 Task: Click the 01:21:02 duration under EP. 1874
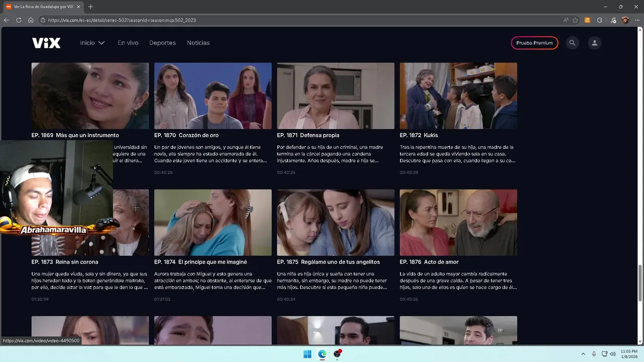pyautogui.click(x=163, y=299)
